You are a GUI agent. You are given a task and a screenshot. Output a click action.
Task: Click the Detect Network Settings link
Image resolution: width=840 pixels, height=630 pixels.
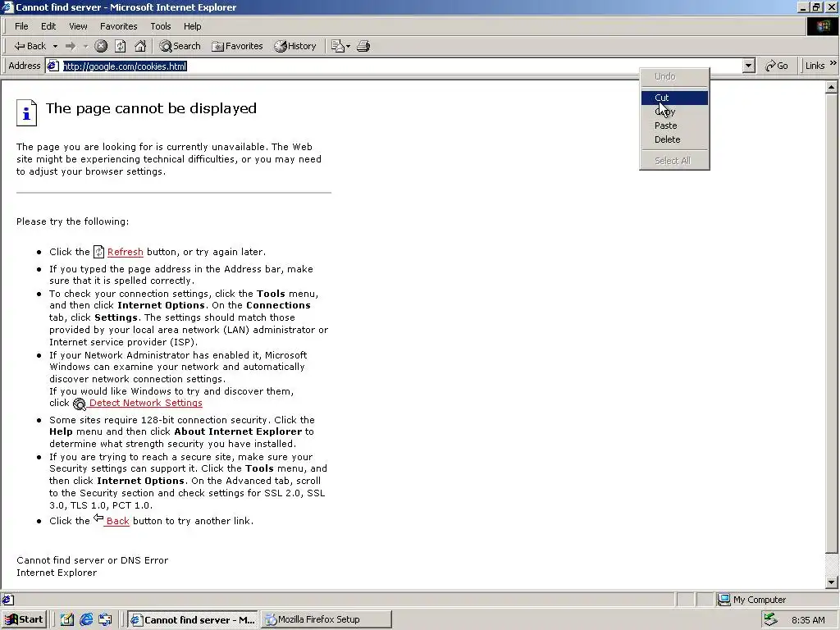tap(145, 403)
